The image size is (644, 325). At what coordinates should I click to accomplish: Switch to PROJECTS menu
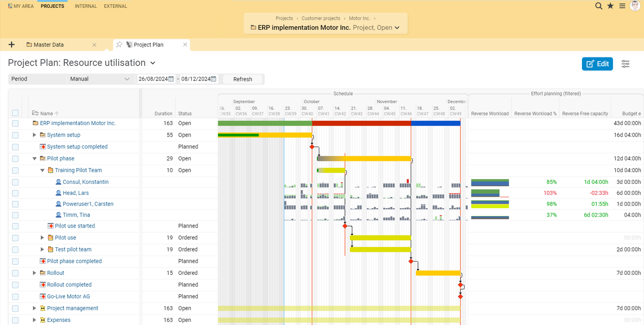pos(52,6)
